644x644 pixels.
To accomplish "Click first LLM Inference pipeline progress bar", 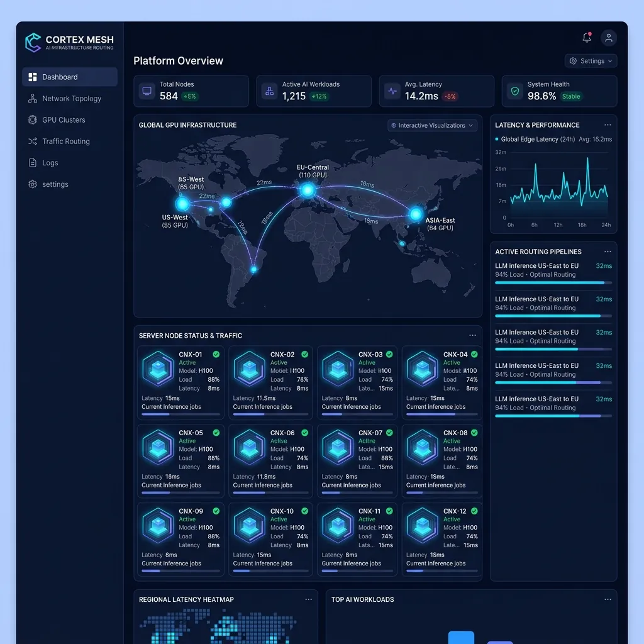I will (553, 282).
